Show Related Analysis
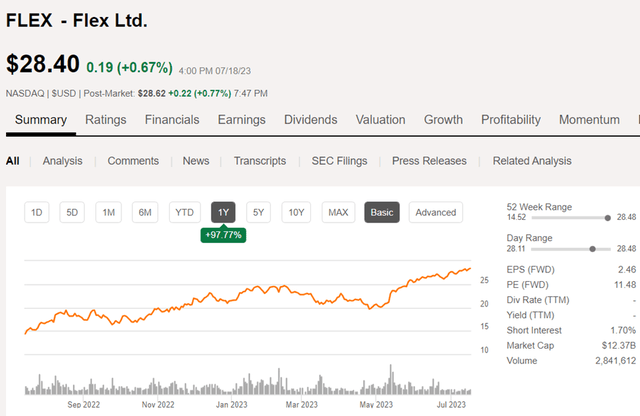This screenshot has width=640, height=416. coord(532,161)
